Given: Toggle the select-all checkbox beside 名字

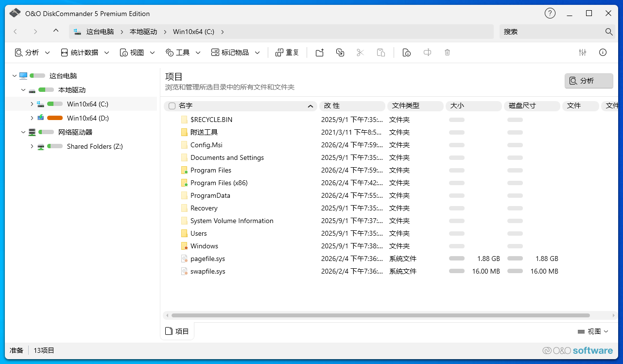Looking at the screenshot, I should (x=172, y=106).
